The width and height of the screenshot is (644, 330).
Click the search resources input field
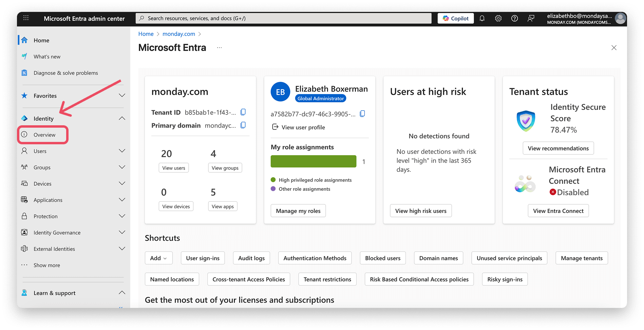pyautogui.click(x=284, y=18)
